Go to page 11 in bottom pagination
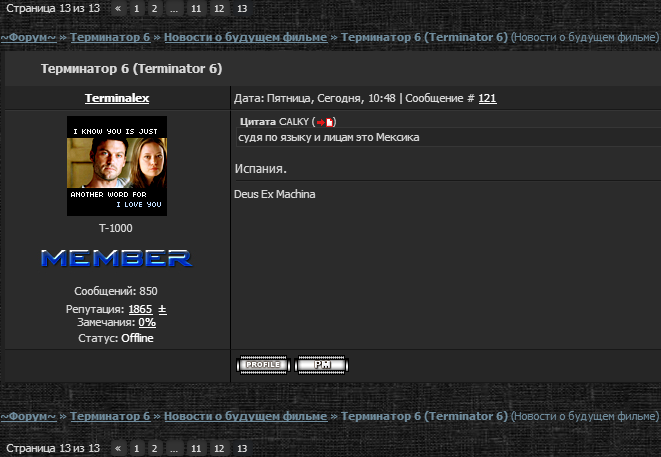This screenshot has width=661, height=457. pyautogui.click(x=196, y=448)
